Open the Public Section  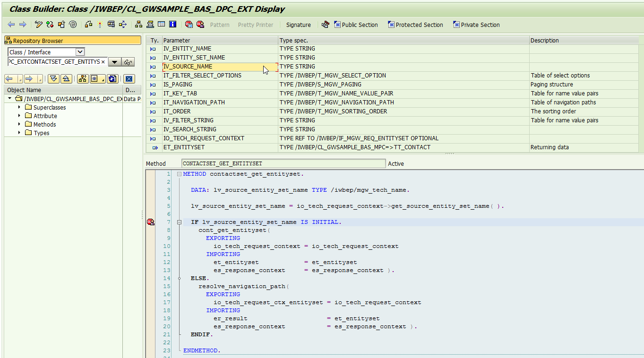356,25
